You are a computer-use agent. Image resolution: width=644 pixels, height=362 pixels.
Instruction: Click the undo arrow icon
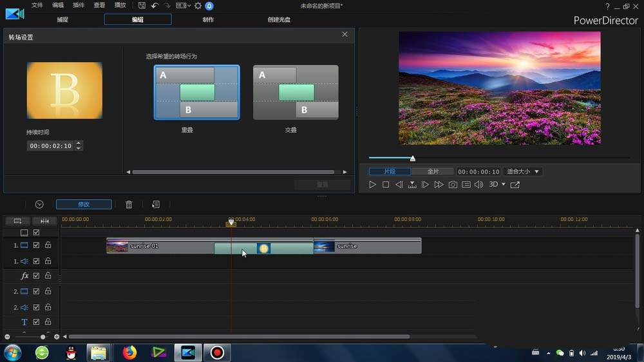coord(155,5)
